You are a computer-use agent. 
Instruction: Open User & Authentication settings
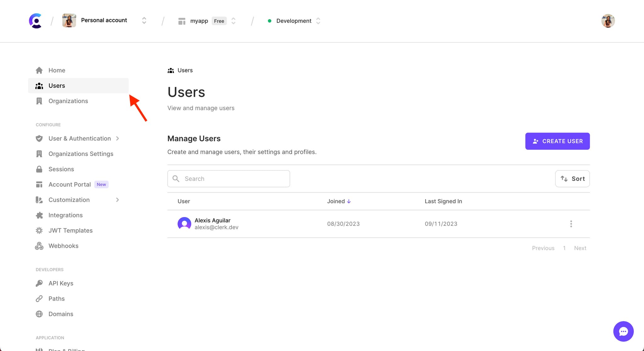[80, 138]
